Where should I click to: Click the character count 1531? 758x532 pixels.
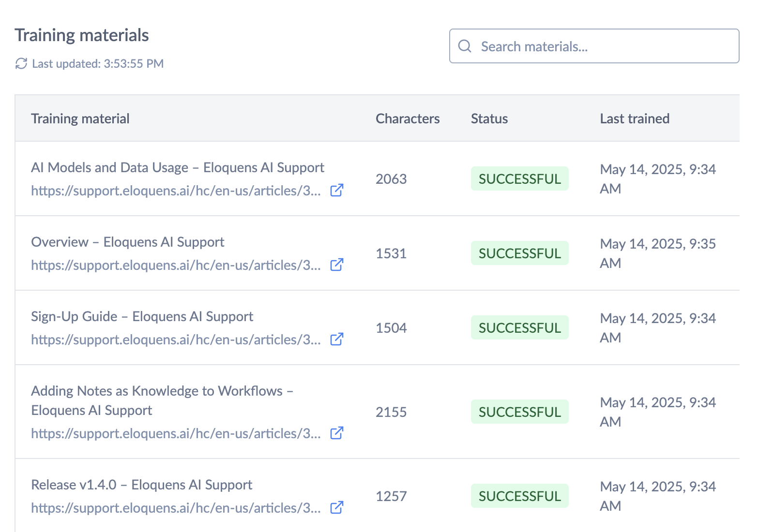click(391, 253)
